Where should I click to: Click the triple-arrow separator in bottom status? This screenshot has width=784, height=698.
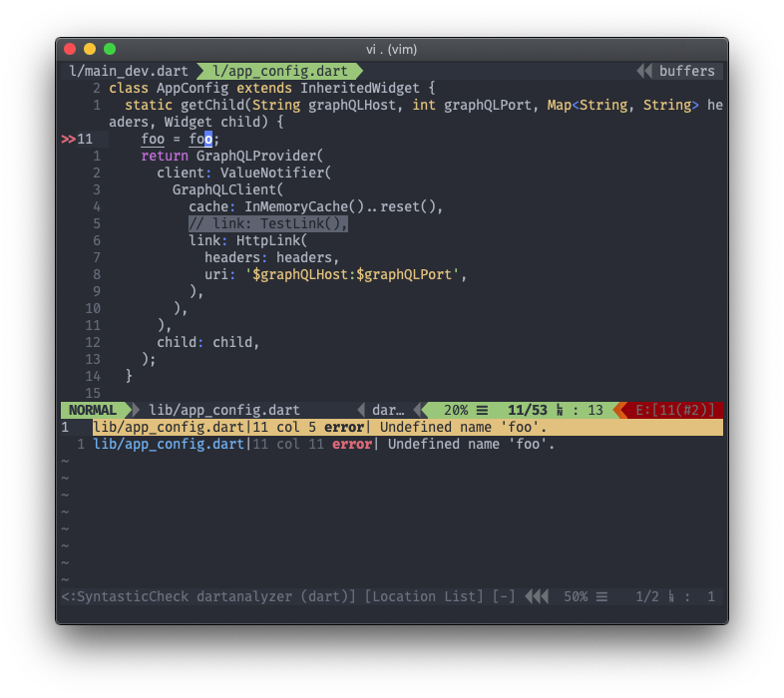537,596
